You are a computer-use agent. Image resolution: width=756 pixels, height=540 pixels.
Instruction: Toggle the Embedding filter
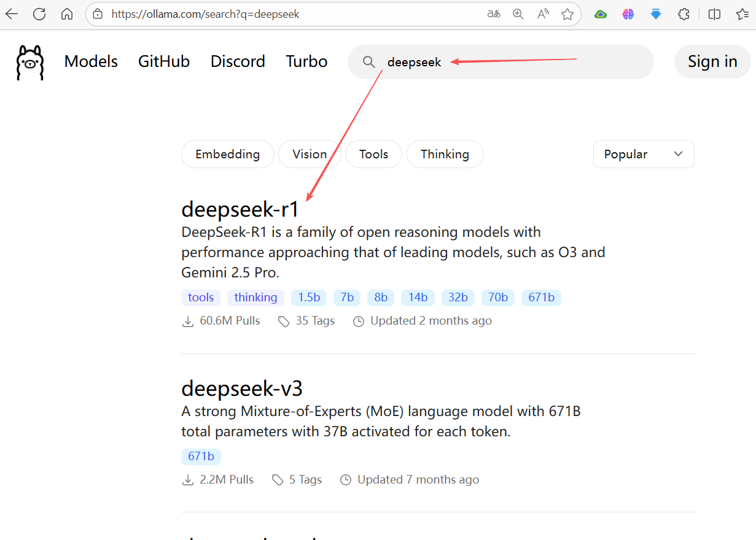(x=228, y=154)
